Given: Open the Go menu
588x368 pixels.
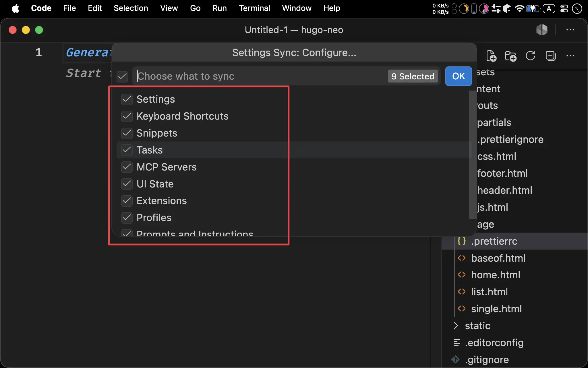Looking at the screenshot, I should (195, 8).
